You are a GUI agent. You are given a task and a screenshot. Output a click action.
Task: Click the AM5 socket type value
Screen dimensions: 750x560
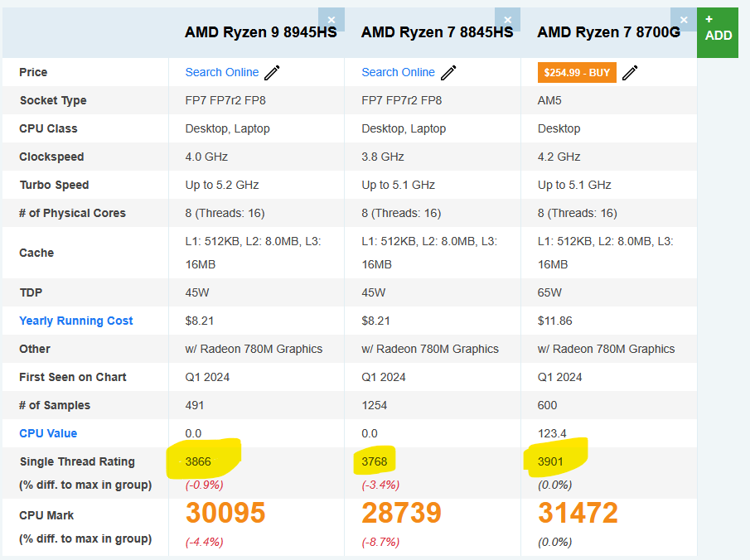point(549,100)
